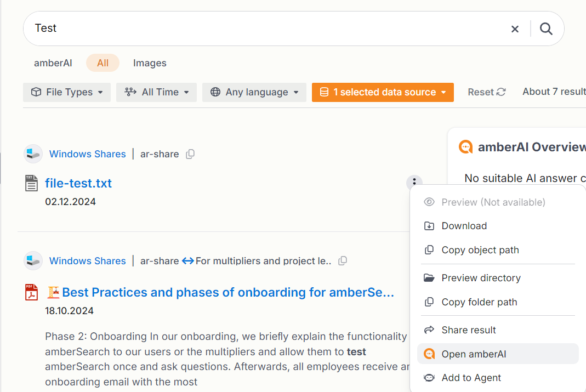Copy the ar-share path next to file-test.txt
The height and width of the screenshot is (392, 586).
coord(190,154)
